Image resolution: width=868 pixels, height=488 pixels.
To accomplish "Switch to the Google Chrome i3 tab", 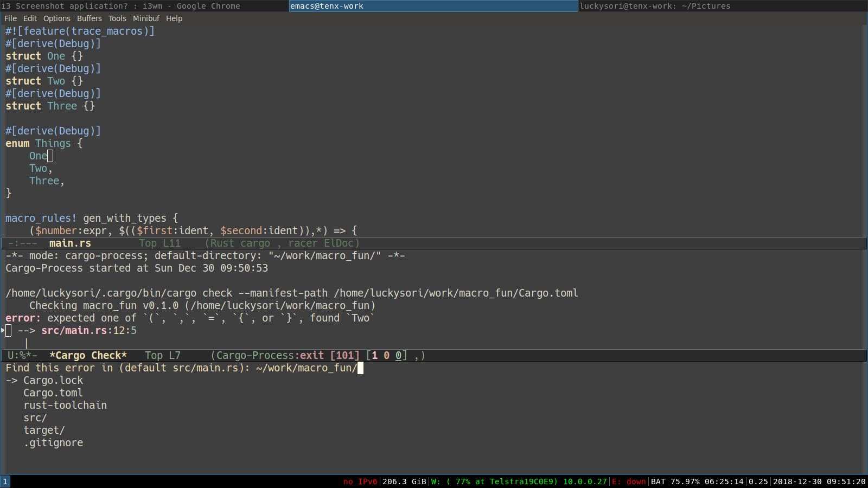I will click(x=144, y=6).
